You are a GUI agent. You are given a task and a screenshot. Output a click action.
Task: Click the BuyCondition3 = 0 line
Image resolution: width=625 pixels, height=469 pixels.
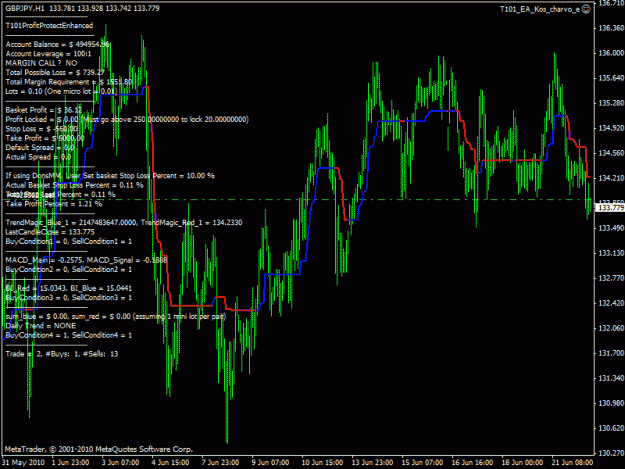coord(69,298)
